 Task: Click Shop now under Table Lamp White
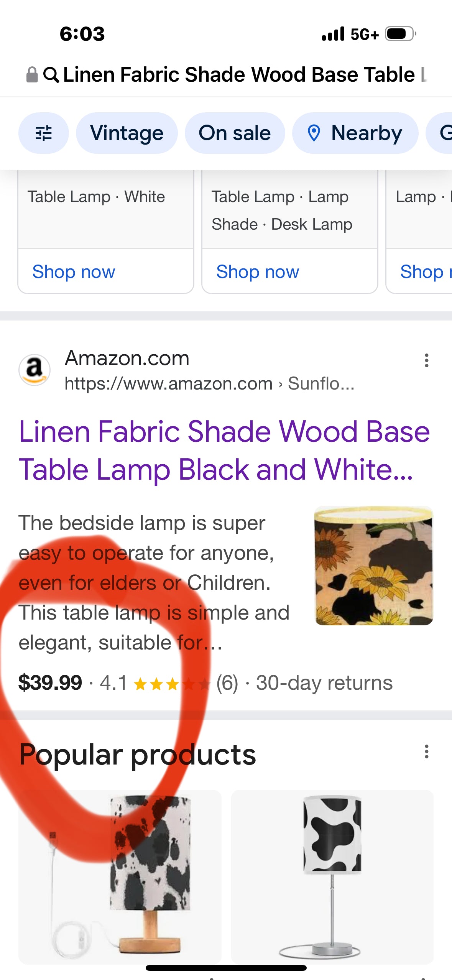74,272
